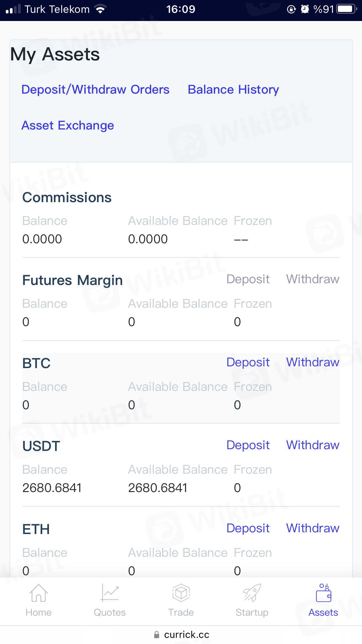Deposit USDT funds
The width and height of the screenshot is (362, 644).
click(x=248, y=445)
